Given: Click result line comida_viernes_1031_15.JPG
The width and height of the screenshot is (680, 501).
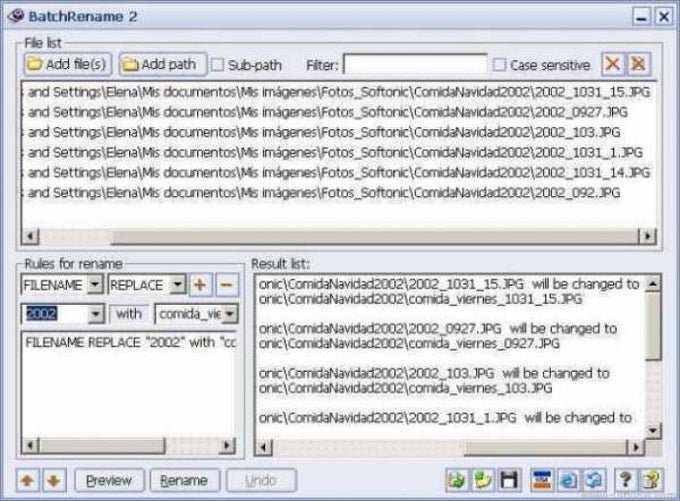Looking at the screenshot, I should 420,299.
